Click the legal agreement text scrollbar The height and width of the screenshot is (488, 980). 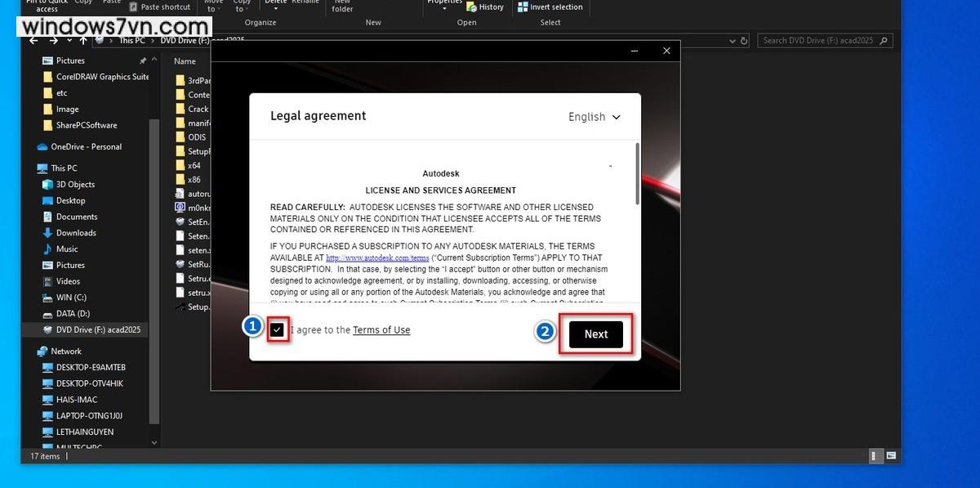point(637,176)
